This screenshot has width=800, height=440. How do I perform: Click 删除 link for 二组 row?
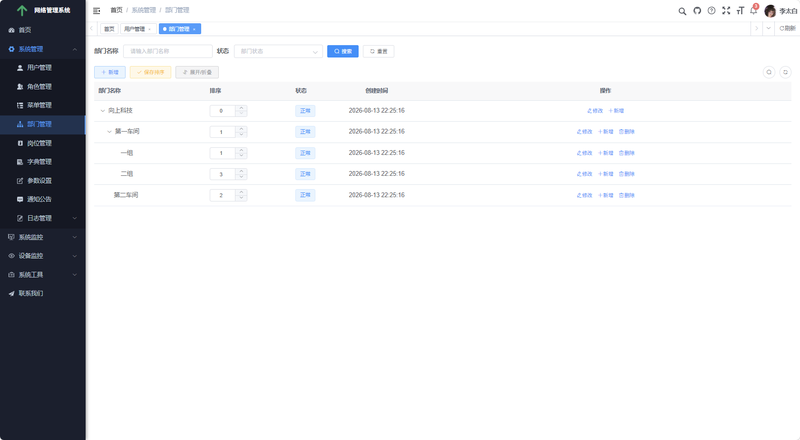627,174
